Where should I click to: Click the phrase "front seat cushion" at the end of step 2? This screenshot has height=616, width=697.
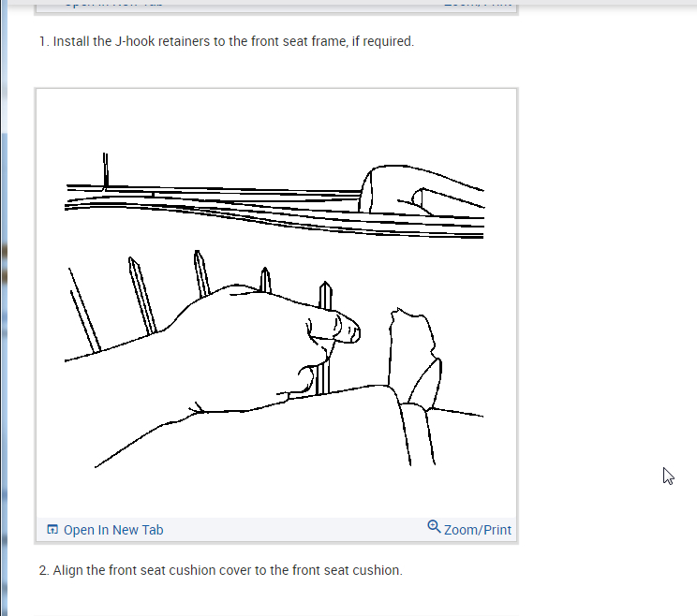click(347, 570)
